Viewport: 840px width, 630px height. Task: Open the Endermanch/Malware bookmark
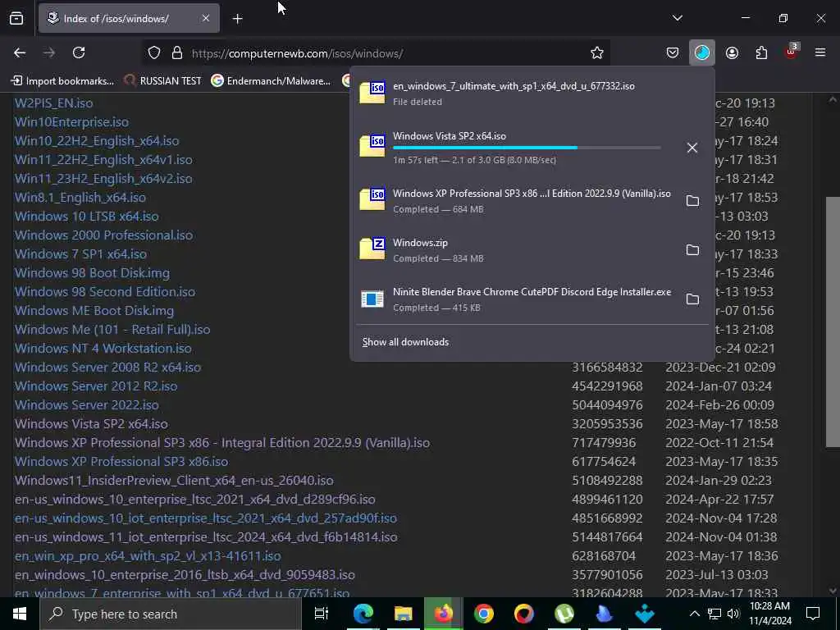pyautogui.click(x=271, y=81)
